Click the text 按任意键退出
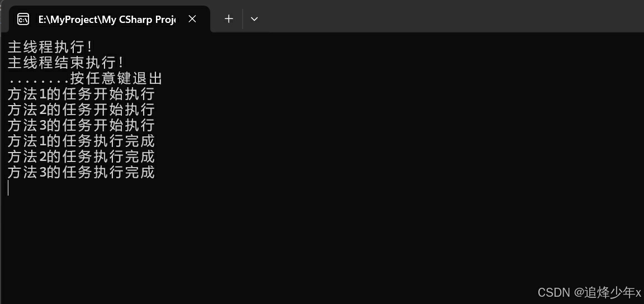This screenshot has width=644, height=304. [116, 78]
